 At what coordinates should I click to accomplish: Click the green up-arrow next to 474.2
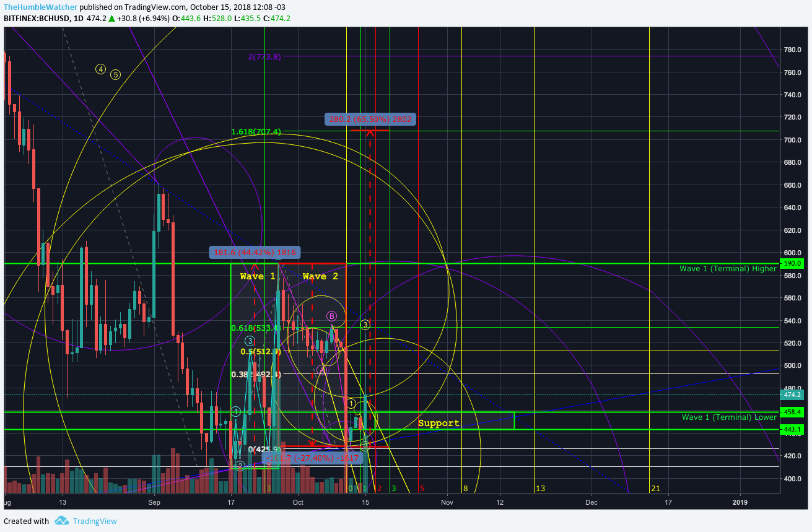tap(112, 19)
